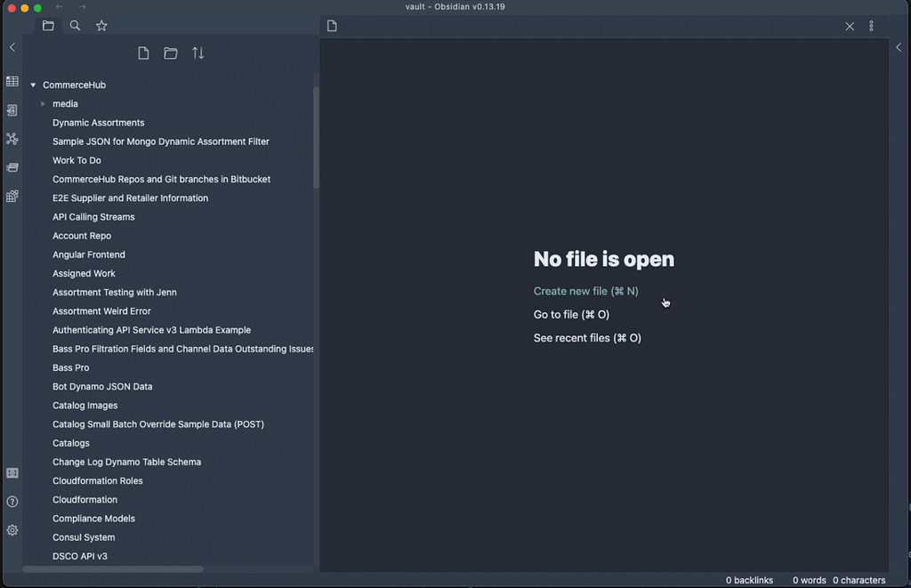
Task: Open Assortment Weird Error note
Action: pyautogui.click(x=101, y=311)
